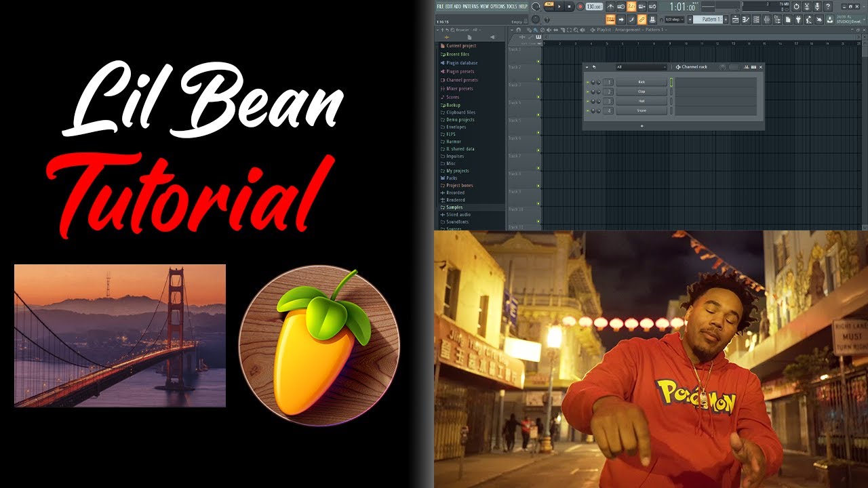The width and height of the screenshot is (868, 488).
Task: Open the FILE menu in FL Studio
Action: coord(440,6)
